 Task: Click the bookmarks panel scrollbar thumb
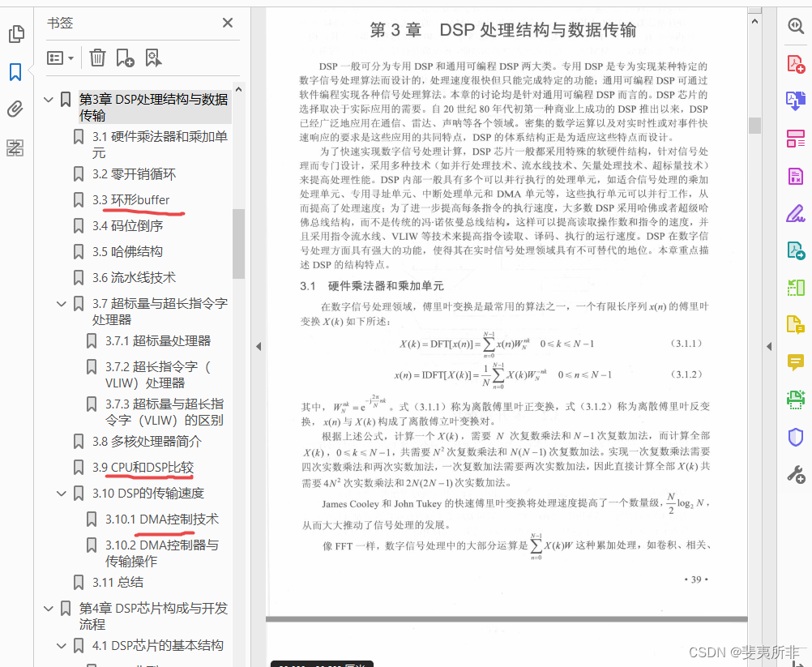238,243
